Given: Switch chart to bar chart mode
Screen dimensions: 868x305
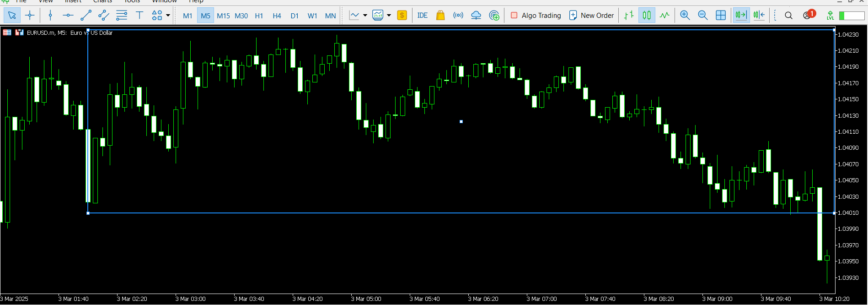Looking at the screenshot, I should (x=629, y=16).
